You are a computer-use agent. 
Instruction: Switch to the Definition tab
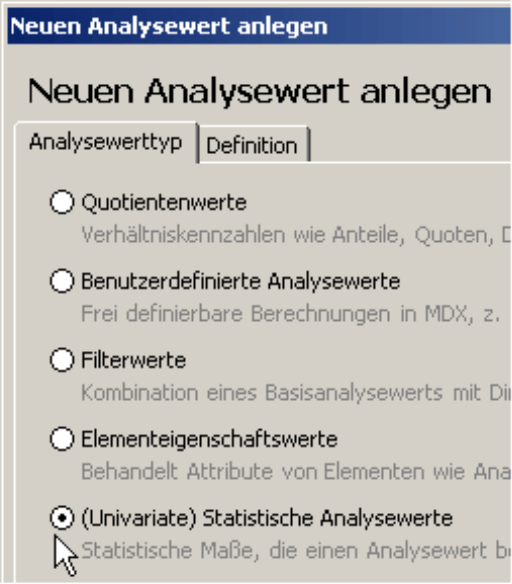(252, 145)
